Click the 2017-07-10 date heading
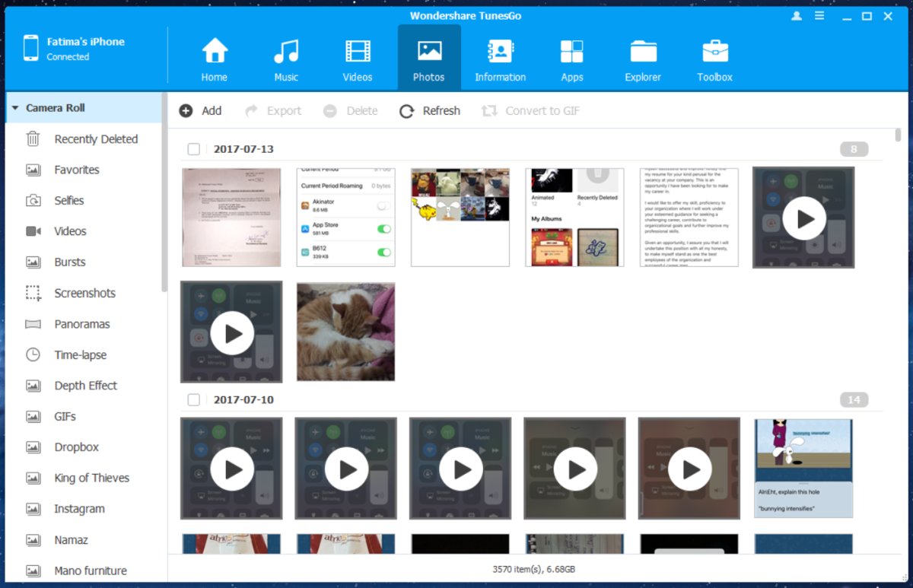 coord(243,400)
